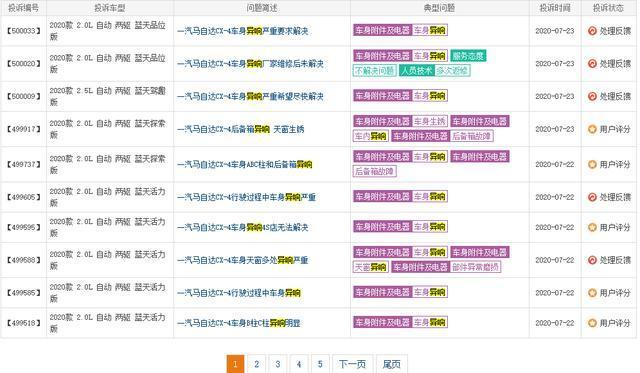Select current page 1 orange button

pyautogui.click(x=235, y=364)
